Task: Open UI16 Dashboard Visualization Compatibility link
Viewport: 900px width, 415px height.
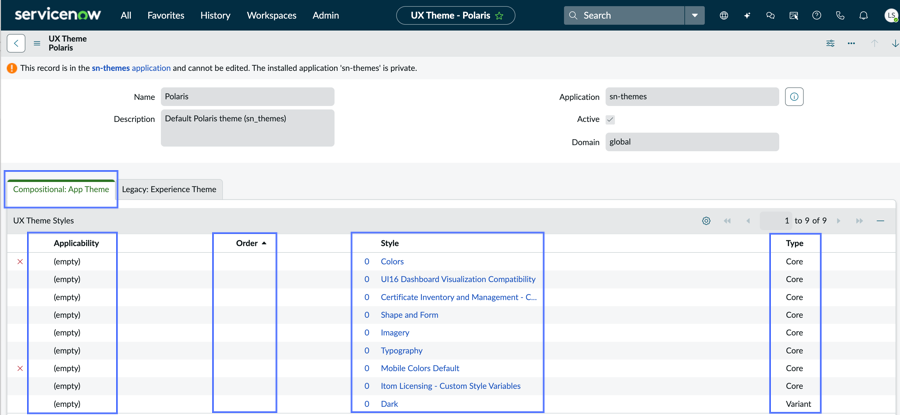Action: (458, 279)
